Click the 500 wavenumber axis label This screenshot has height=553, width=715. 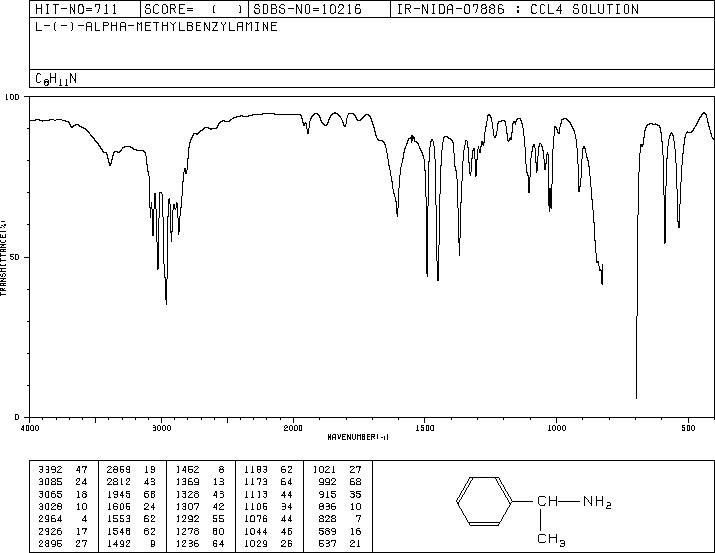click(689, 428)
